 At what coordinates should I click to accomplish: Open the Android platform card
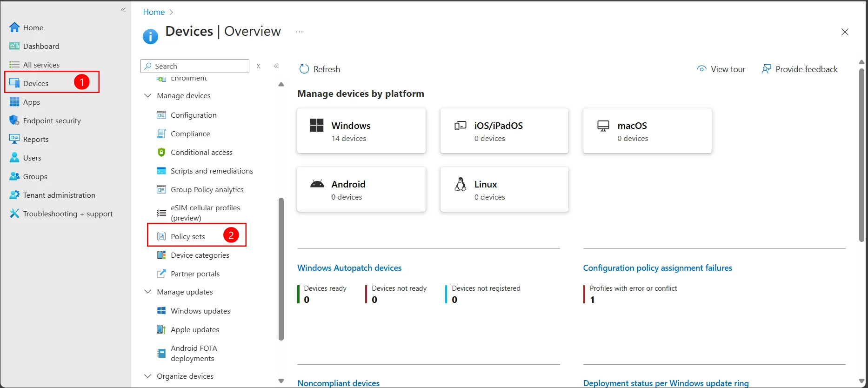(x=361, y=189)
